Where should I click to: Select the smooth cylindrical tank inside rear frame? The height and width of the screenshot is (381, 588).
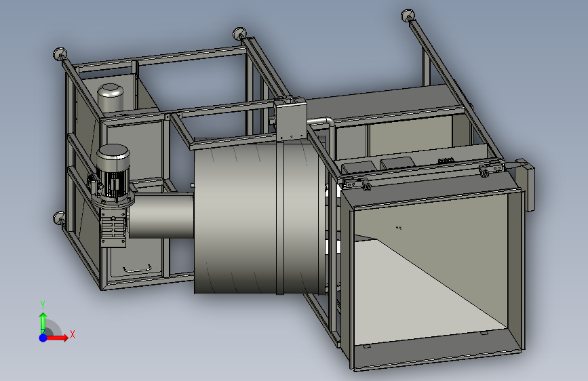[111, 98]
